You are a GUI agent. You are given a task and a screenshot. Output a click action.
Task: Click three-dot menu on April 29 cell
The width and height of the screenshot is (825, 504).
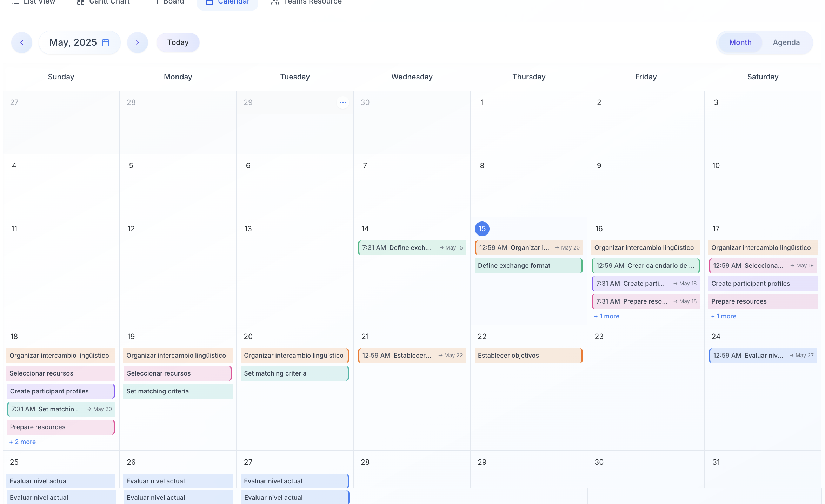(342, 102)
